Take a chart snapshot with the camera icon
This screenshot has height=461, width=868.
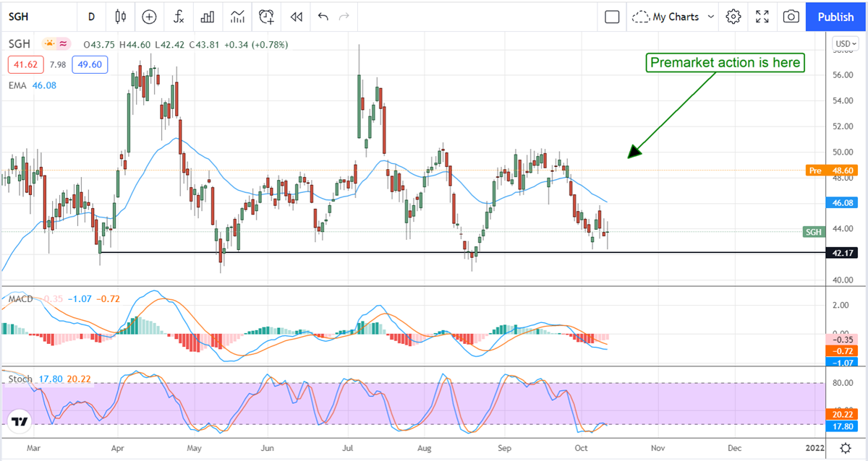click(791, 16)
